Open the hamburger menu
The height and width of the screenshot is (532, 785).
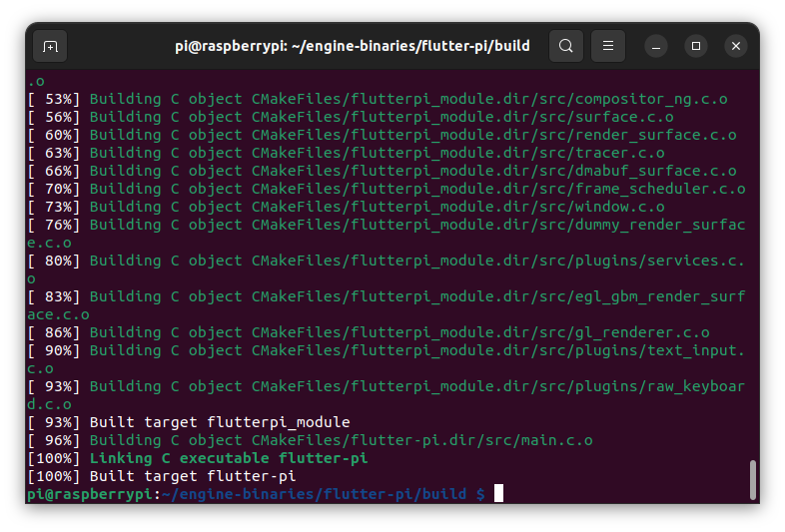click(x=608, y=46)
